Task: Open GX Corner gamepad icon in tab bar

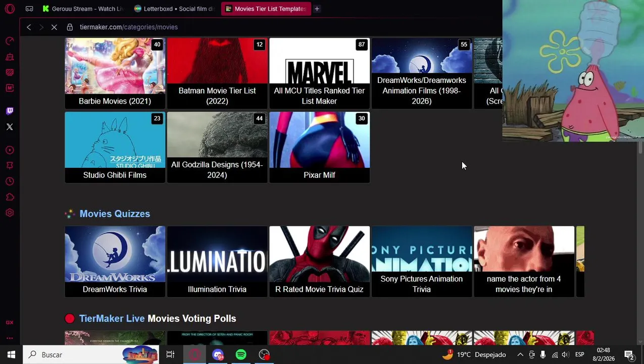Action: point(29,9)
